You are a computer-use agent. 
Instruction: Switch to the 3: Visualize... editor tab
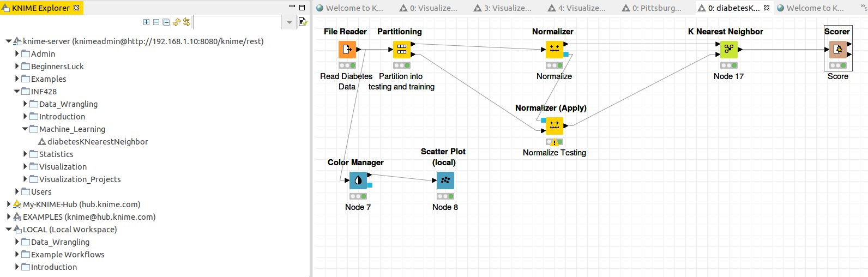pos(502,8)
